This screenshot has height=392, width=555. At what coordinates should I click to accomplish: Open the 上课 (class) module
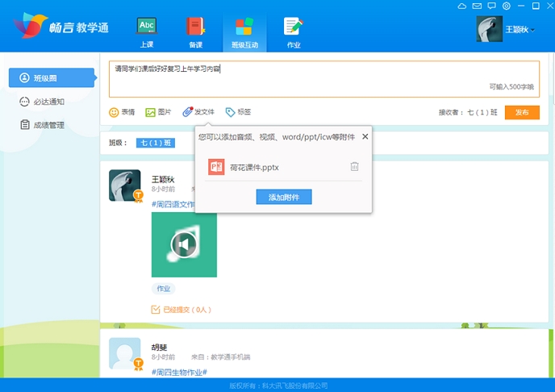[146, 32]
